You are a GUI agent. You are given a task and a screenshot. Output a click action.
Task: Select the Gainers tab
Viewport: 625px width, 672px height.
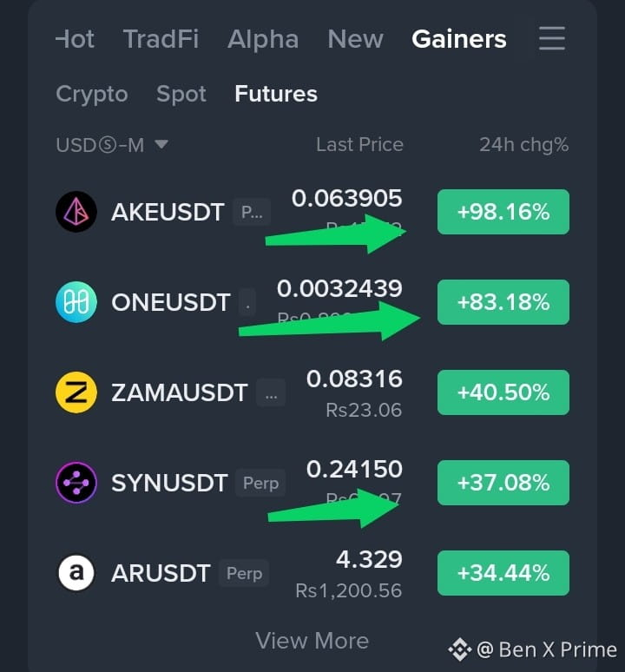[x=459, y=39]
